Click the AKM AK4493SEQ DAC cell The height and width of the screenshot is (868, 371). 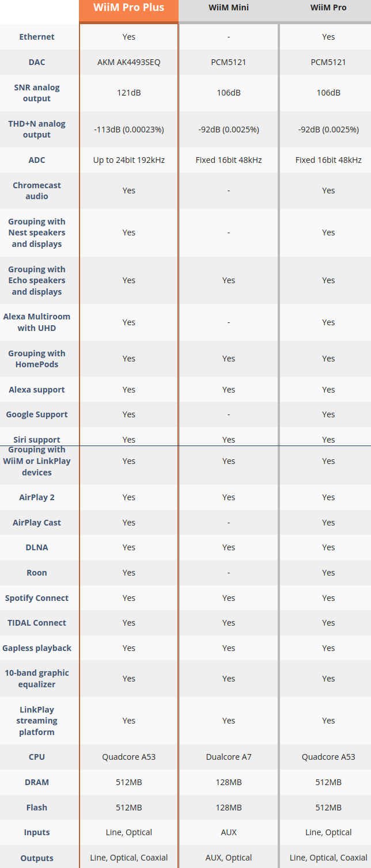click(x=129, y=62)
